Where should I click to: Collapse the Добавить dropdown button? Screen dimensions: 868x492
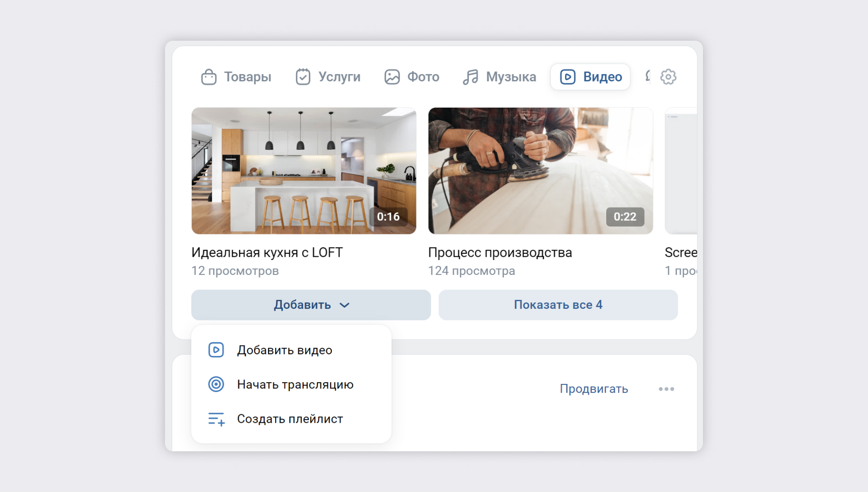311,305
